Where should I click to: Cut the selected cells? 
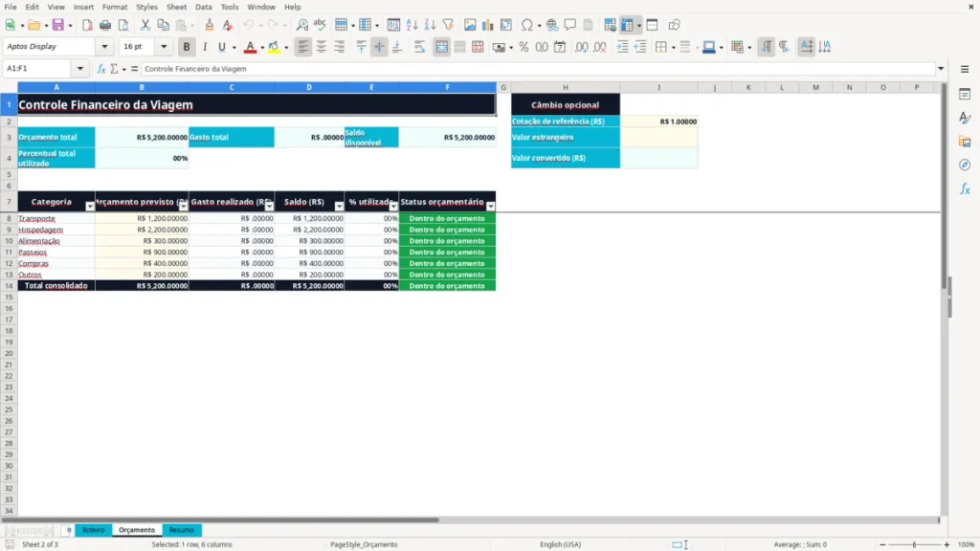tap(145, 25)
